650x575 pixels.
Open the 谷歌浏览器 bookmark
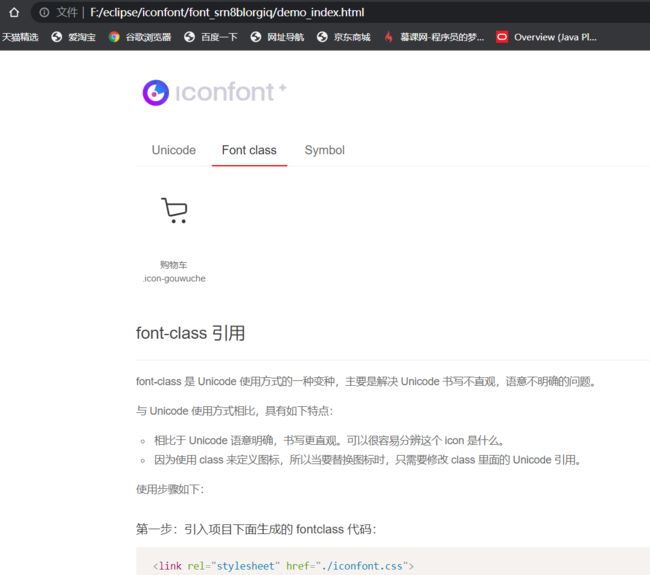[140, 37]
